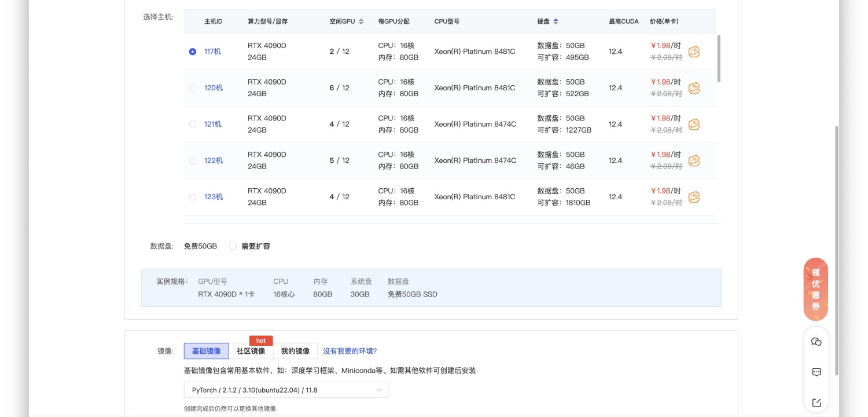Click the 30GB system disk spec value

tap(360, 294)
